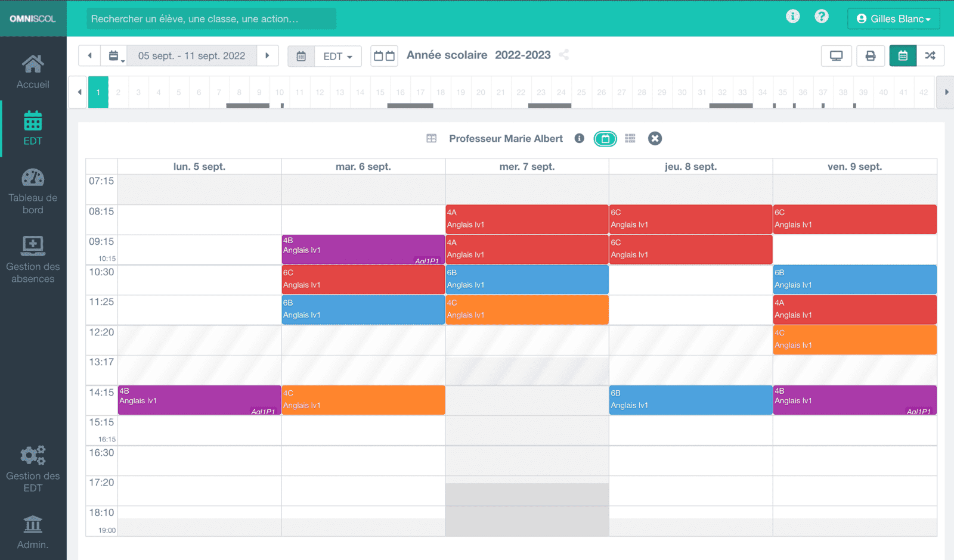Viewport: 954px width, 560px height.
Task: Open the OMNISCOL home logo
Action: click(x=33, y=18)
